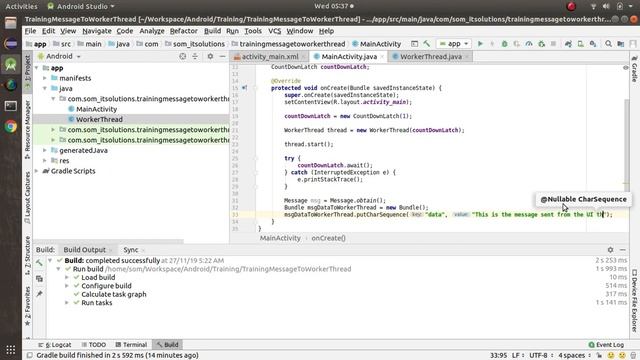This screenshot has width=640, height=360.
Task: Toggle the Project tool window side tab
Action: 27,73
